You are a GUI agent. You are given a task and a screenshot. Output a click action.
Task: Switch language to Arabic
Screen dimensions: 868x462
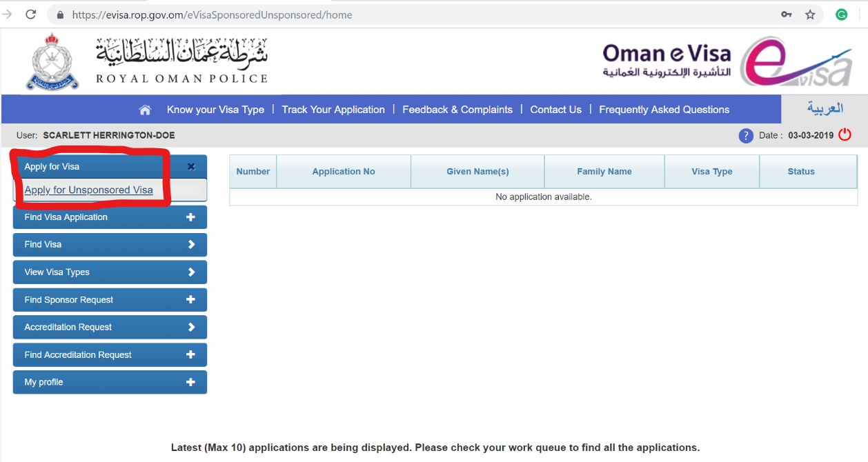click(x=825, y=109)
